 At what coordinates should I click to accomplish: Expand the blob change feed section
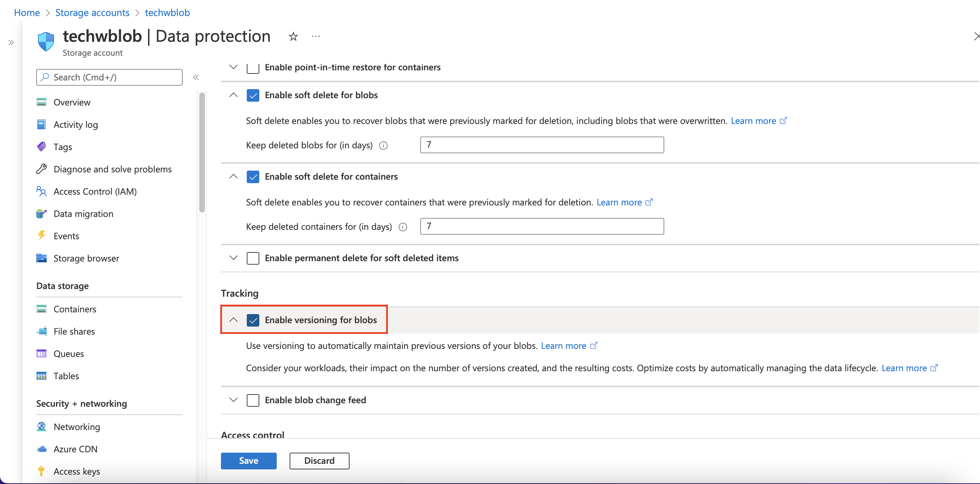pyautogui.click(x=233, y=400)
